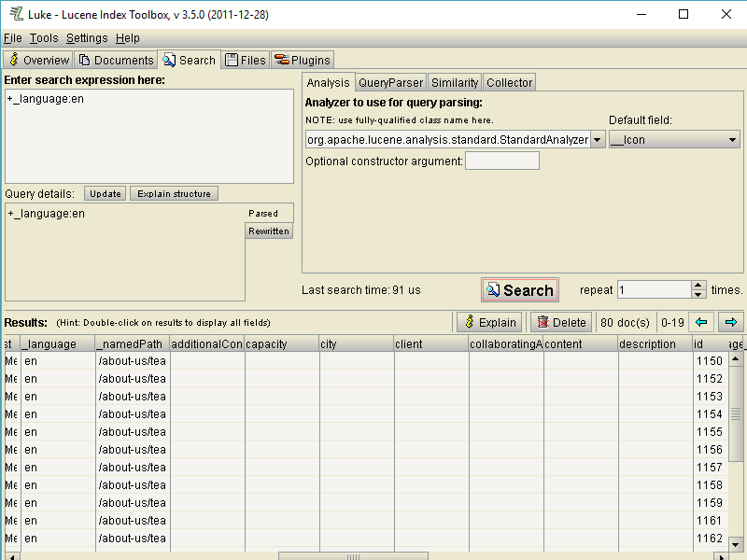Image resolution: width=747 pixels, height=560 pixels.
Task: Select the result row with id 1156
Action: (x=366, y=450)
